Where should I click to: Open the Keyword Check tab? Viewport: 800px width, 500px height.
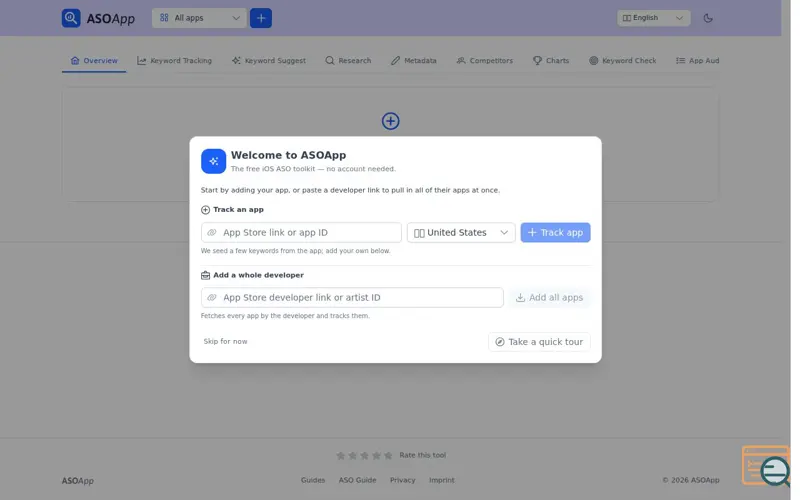tap(622, 60)
